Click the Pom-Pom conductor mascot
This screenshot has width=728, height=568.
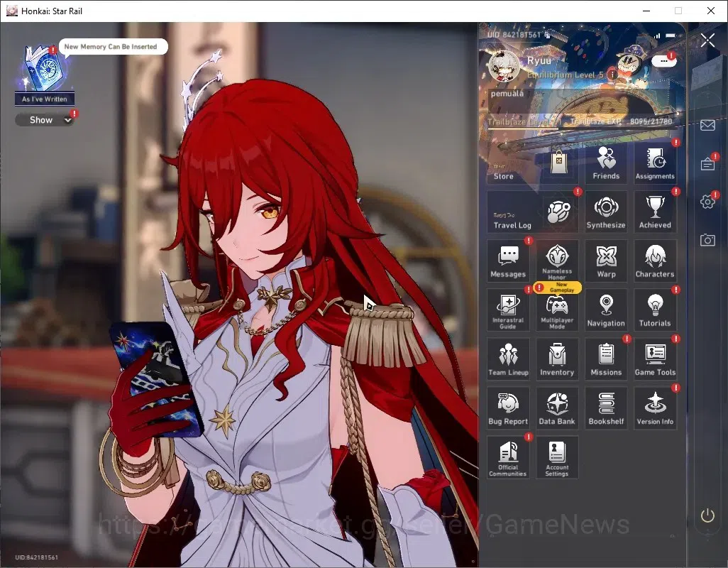point(631,62)
